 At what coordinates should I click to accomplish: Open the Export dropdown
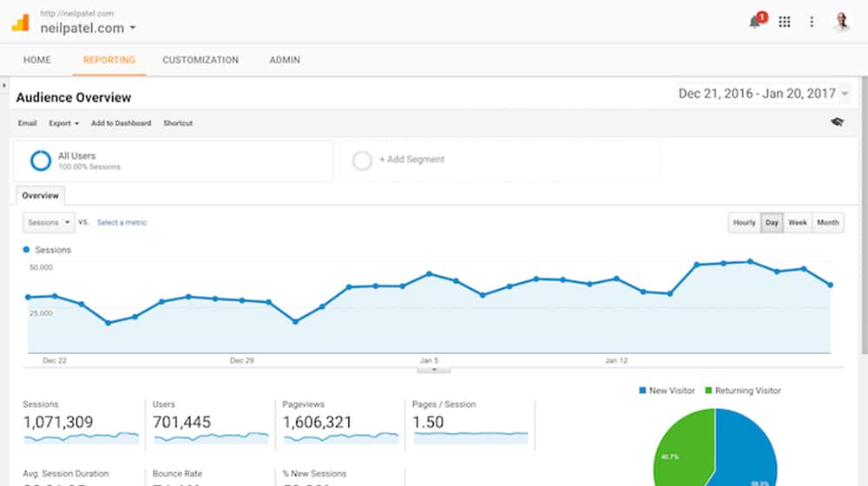tap(63, 123)
